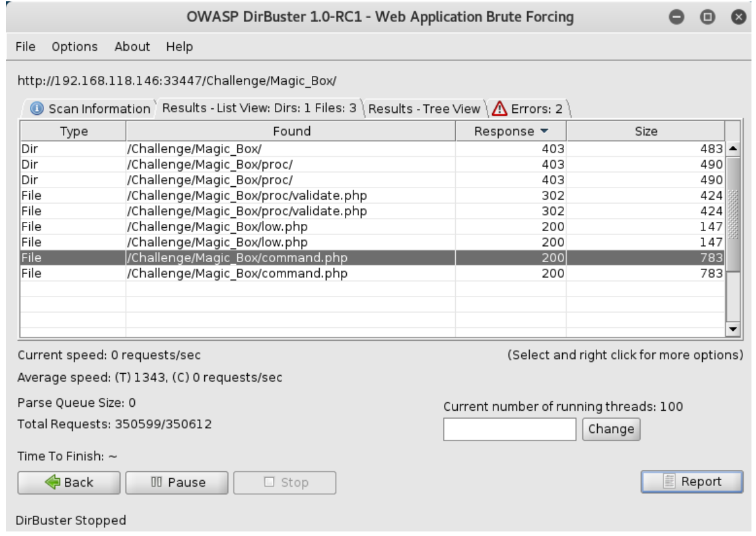Click the DirBuster Stopped status text
Viewport: 756px width, 536px height.
tap(71, 520)
